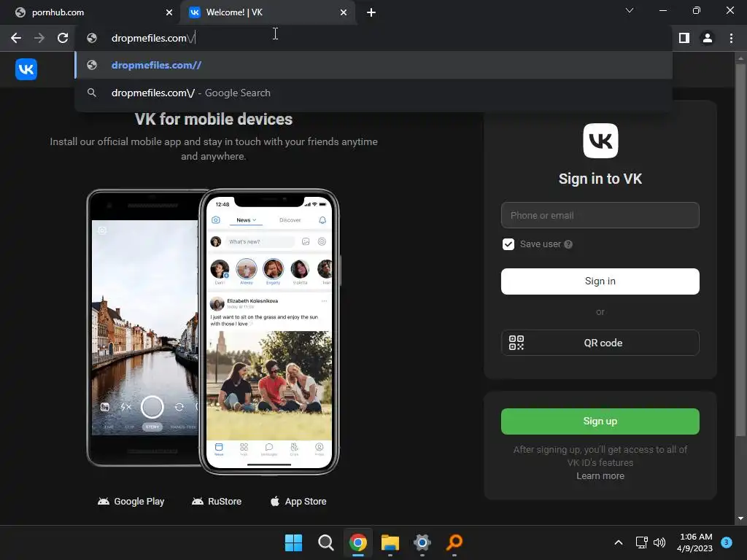Open a new browser tab
The width and height of the screenshot is (747, 560).
click(371, 12)
